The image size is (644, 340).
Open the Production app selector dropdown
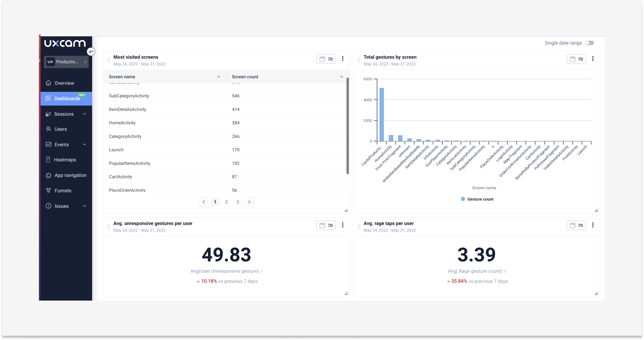coord(66,62)
